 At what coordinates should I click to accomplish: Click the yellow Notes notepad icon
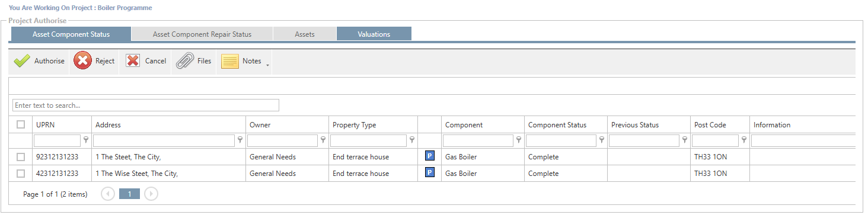(229, 61)
